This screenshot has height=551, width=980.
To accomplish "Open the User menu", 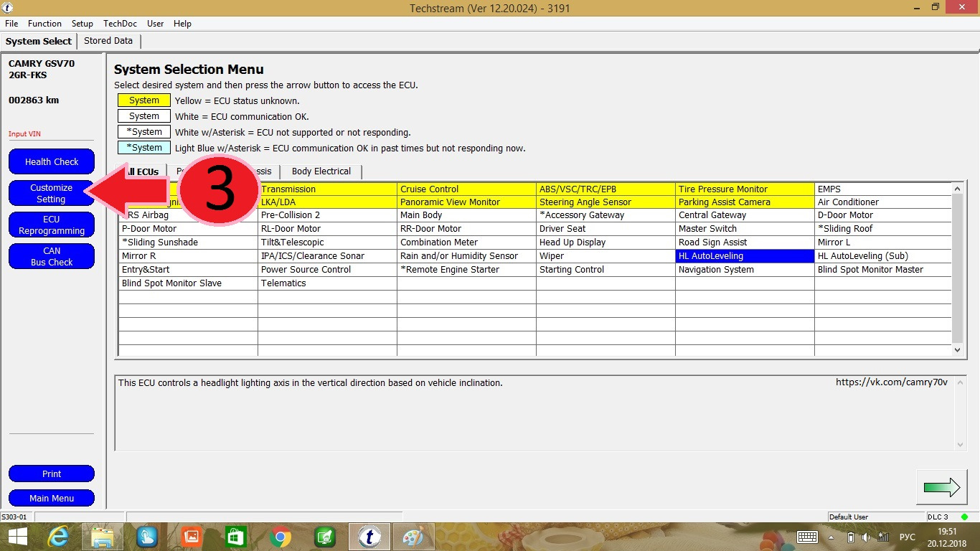I will [156, 24].
